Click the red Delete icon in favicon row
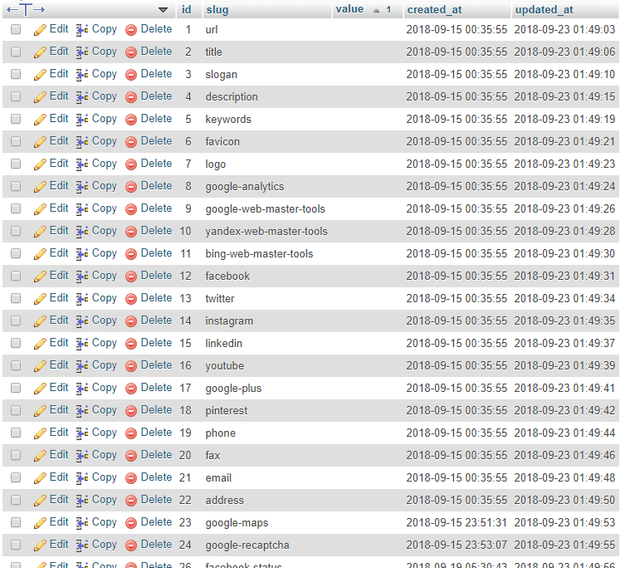This screenshot has height=568, width=640. tap(131, 142)
